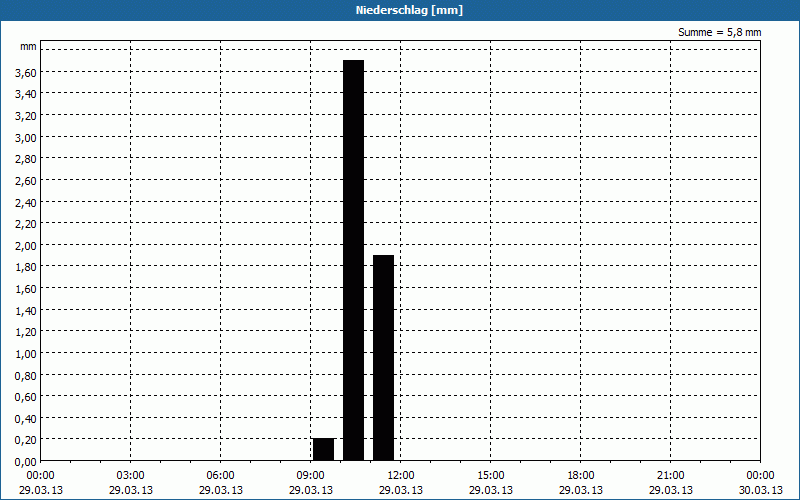The width and height of the screenshot is (800, 500).
Task: Click the 30.03.13 date label
Action: (761, 490)
